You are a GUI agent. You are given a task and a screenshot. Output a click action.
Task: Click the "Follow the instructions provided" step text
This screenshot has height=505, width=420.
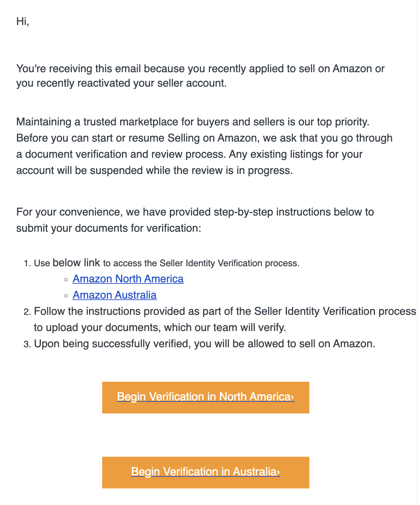click(225, 319)
